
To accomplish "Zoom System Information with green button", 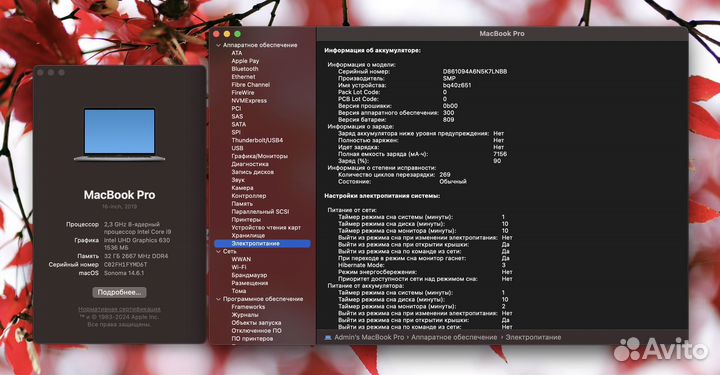I will (237, 34).
